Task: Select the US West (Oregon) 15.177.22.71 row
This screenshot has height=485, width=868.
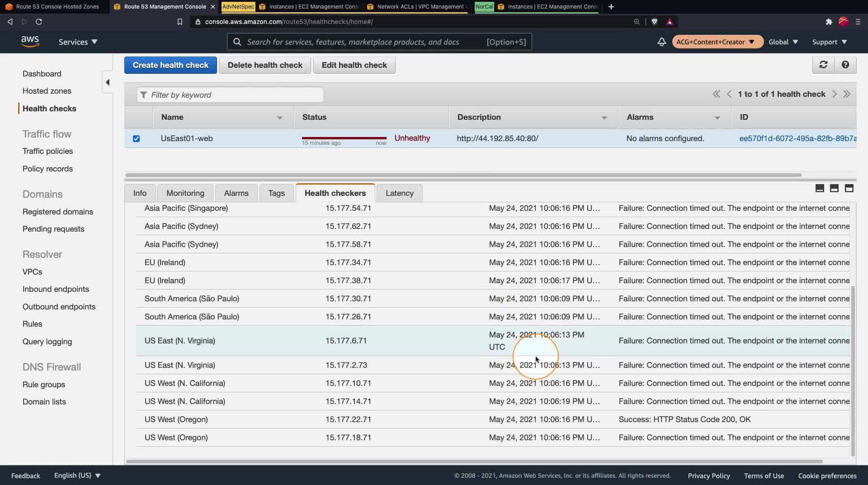Action: 493,419
